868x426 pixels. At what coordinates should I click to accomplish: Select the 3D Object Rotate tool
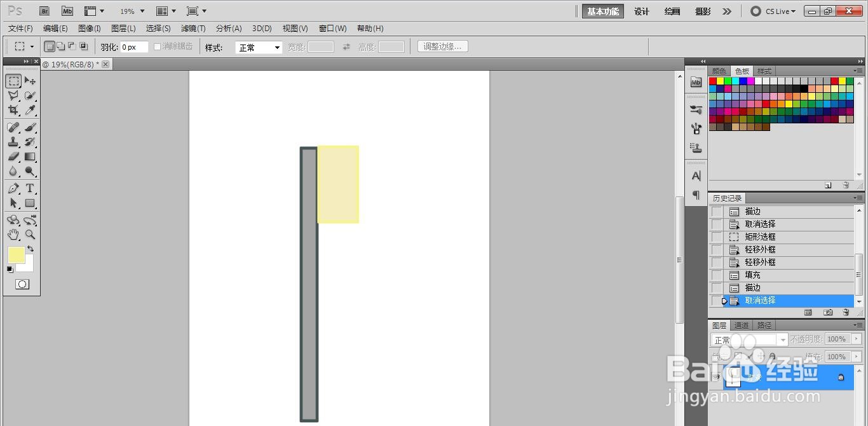[x=13, y=220]
